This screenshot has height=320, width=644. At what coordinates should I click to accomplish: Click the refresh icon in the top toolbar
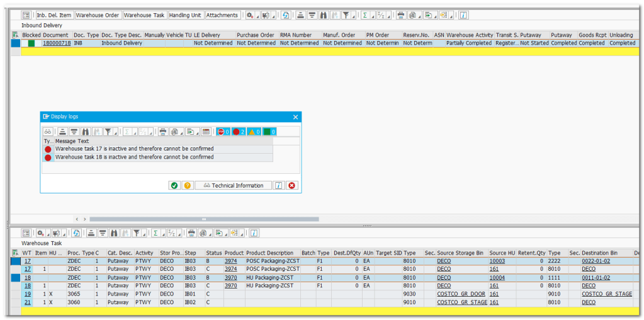(x=285, y=15)
